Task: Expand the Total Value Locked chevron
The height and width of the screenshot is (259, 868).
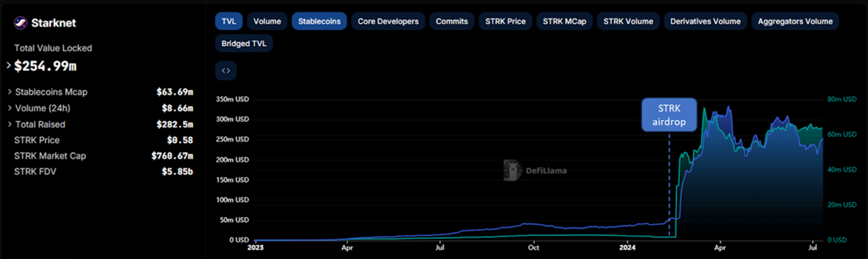Action: click(x=9, y=65)
